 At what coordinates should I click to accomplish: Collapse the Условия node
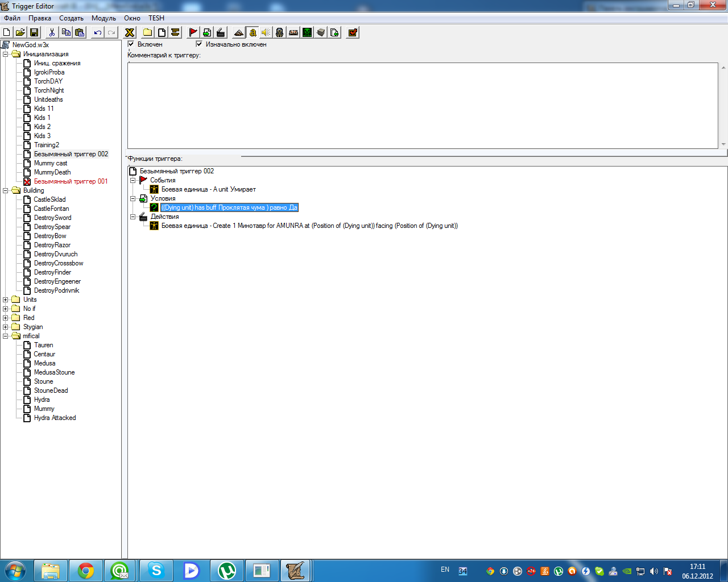(x=133, y=198)
